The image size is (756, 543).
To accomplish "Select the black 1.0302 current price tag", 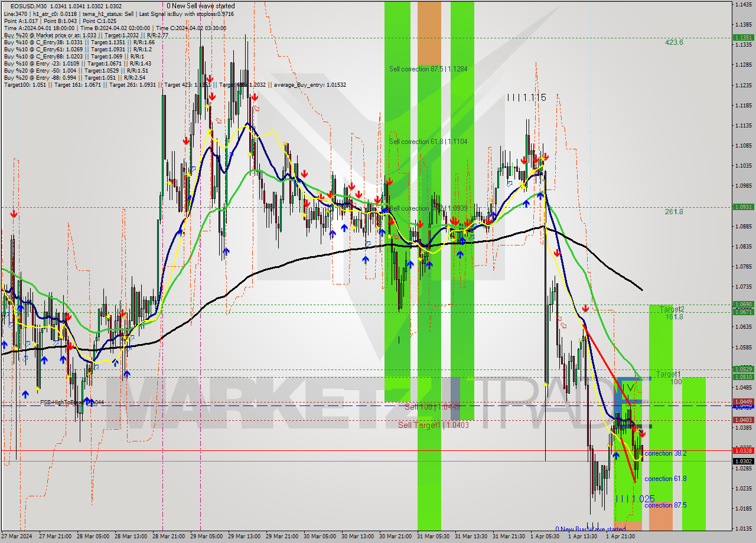I will [742, 461].
